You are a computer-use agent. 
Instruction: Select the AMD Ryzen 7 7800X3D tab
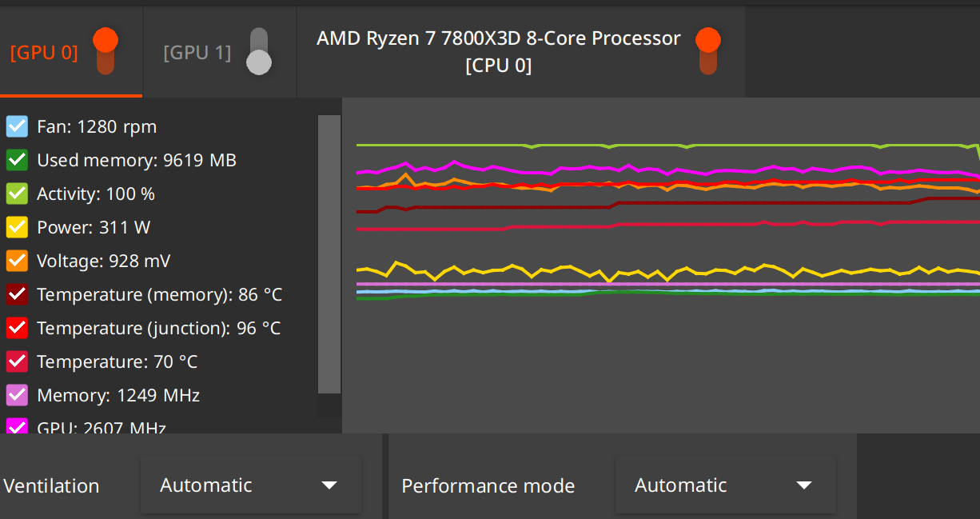pyautogui.click(x=498, y=51)
